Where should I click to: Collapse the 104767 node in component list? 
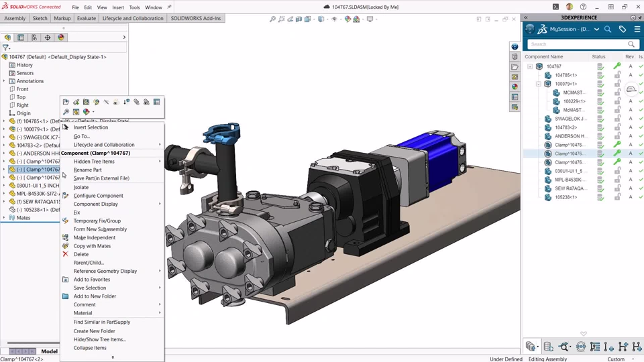tap(530, 66)
